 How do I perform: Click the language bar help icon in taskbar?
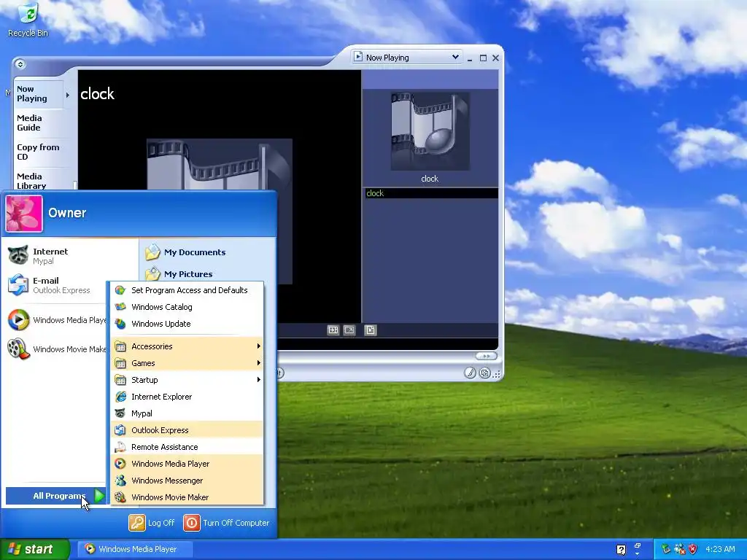pyautogui.click(x=621, y=550)
